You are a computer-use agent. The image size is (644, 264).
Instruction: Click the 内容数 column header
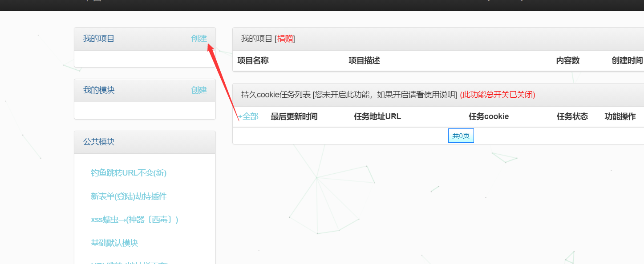tap(568, 60)
